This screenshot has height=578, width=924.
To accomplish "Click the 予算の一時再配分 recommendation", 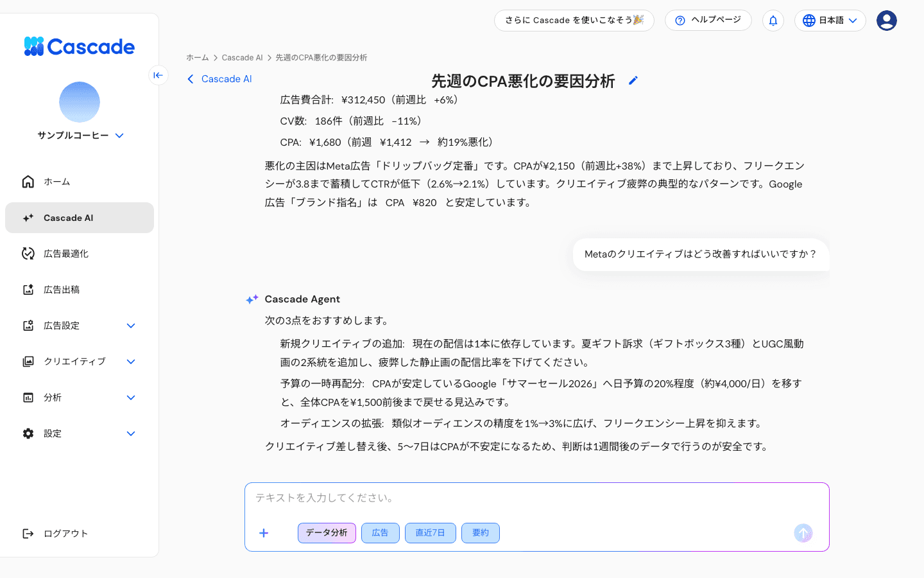I will coord(541,393).
